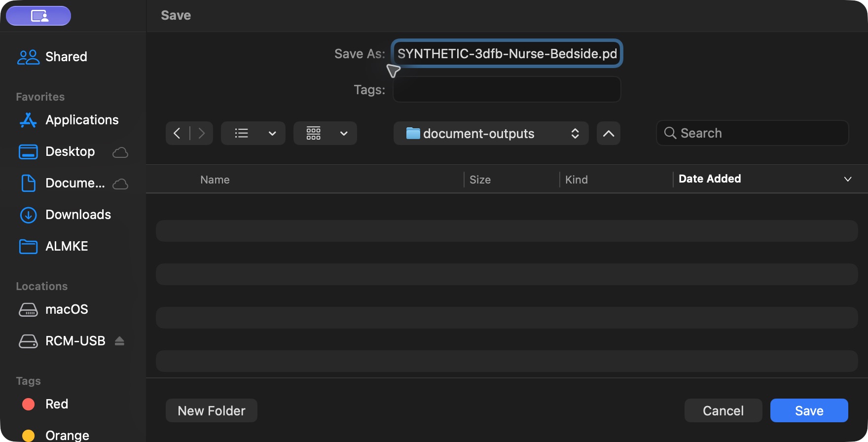Open the ALMKE folder in sidebar
Screen dimensions: 868x442
pos(53,246)
